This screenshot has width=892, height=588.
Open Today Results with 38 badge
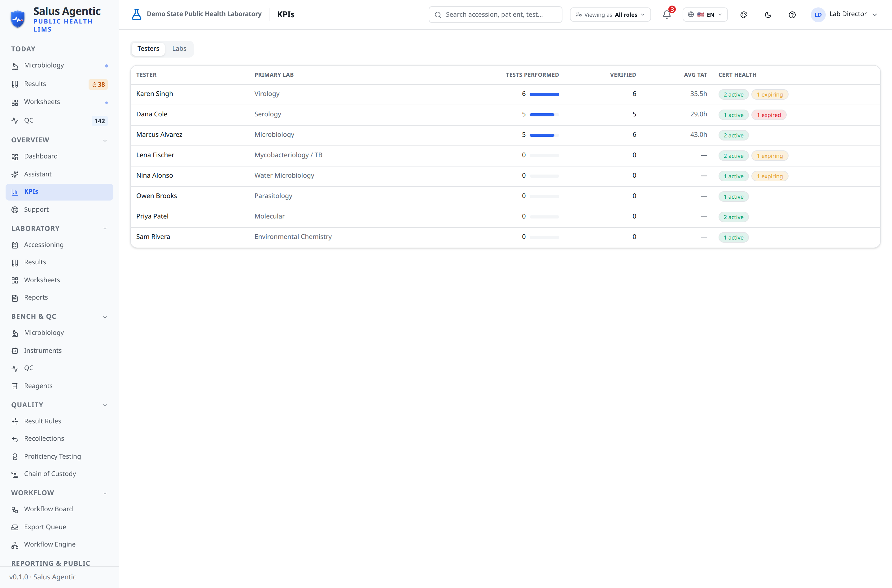click(59, 84)
